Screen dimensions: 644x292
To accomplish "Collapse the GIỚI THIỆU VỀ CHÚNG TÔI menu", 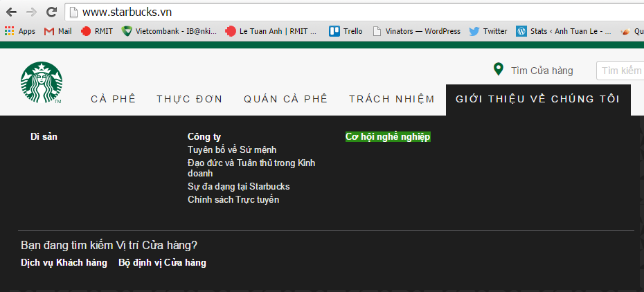I will tap(537, 99).
